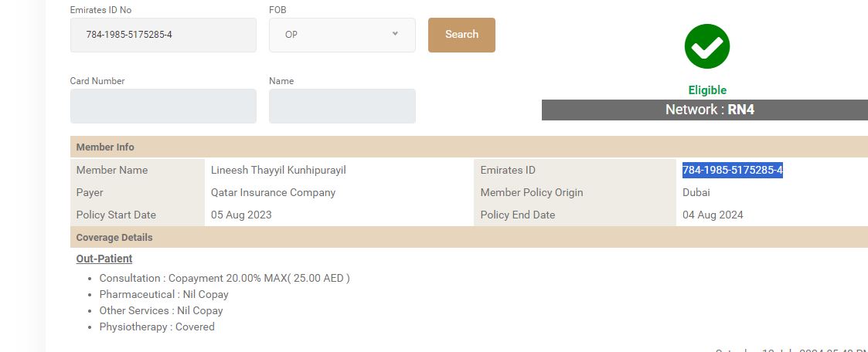Select the Name input box
Image resolution: width=868 pixels, height=352 pixels.
[x=342, y=106]
